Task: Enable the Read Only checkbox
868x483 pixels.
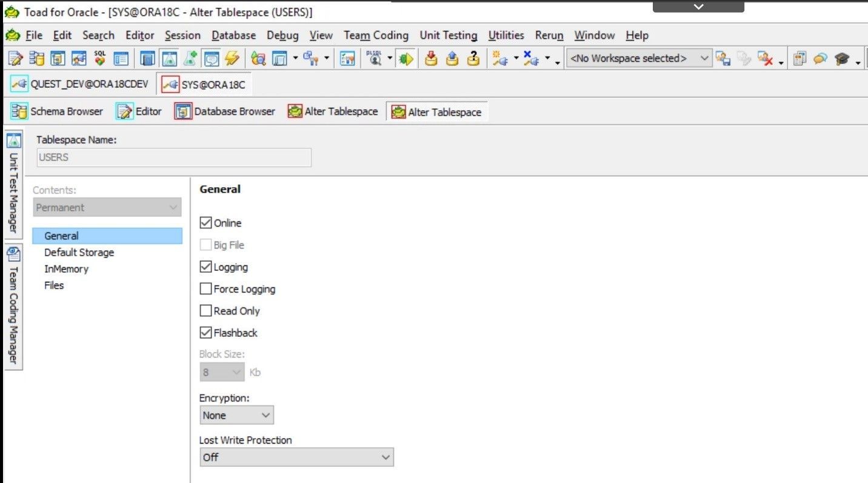Action: coord(205,310)
